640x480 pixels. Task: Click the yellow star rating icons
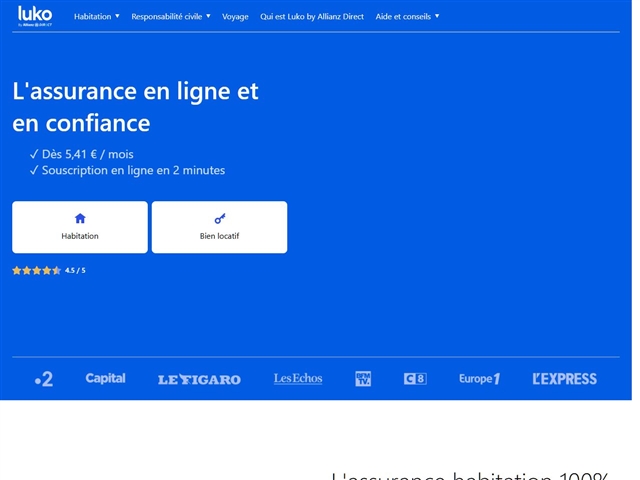click(x=36, y=270)
